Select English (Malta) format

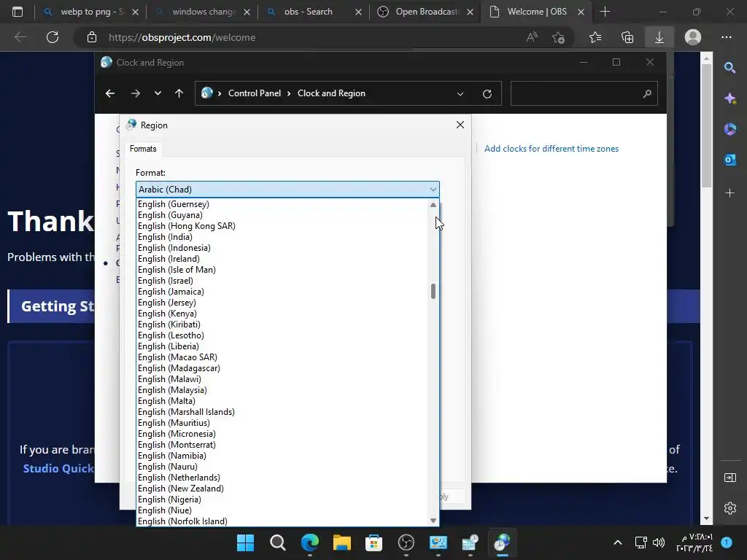point(166,401)
